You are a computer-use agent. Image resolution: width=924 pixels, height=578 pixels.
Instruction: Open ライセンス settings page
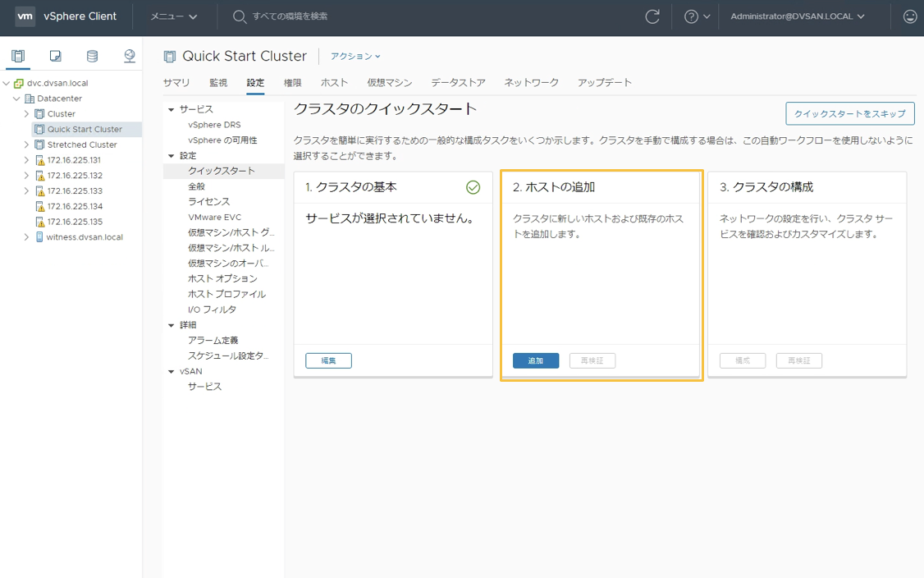coord(208,202)
